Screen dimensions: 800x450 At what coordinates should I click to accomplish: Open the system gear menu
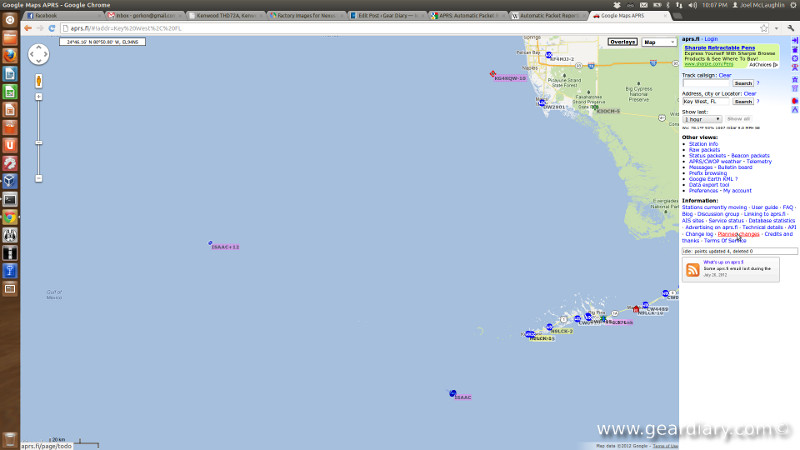click(x=794, y=5)
